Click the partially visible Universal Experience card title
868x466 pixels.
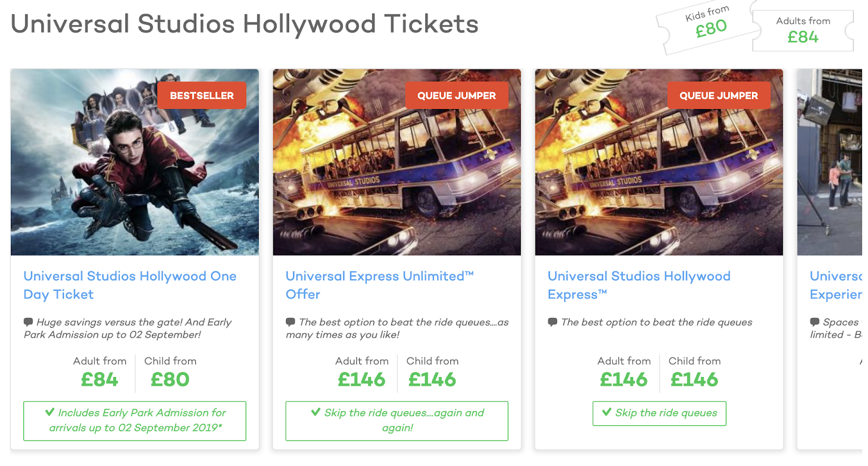click(835, 285)
